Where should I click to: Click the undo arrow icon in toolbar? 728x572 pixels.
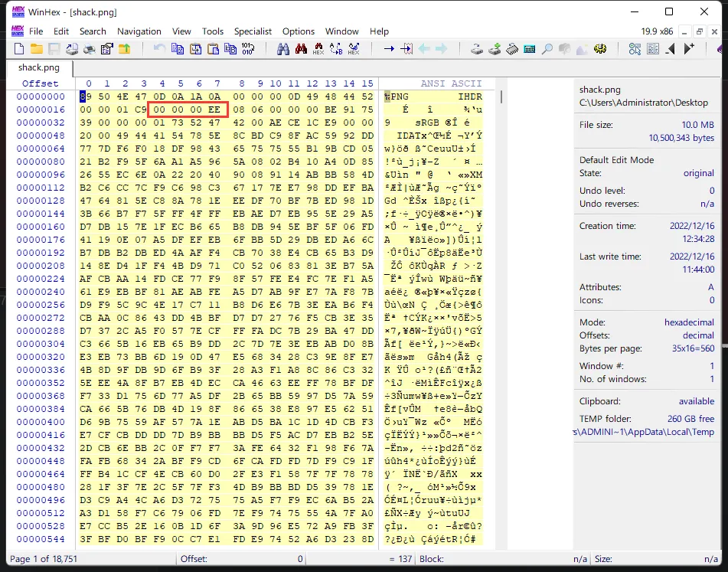(159, 49)
